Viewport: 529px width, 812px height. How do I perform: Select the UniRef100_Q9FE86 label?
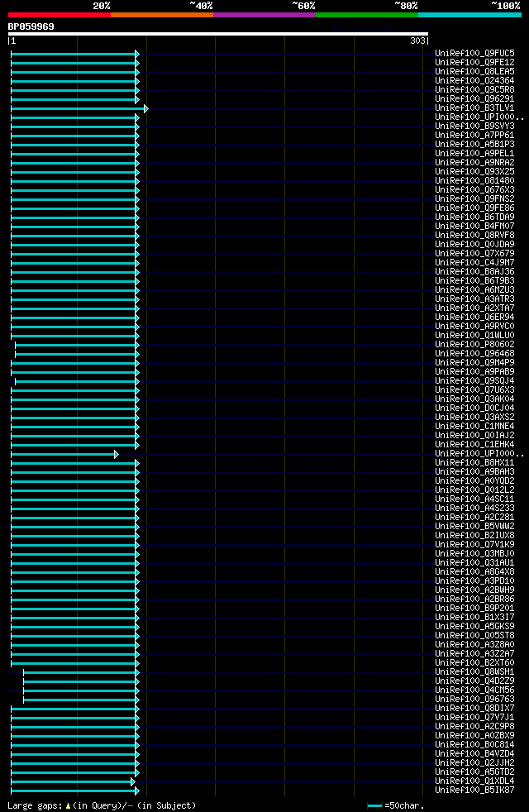[474, 208]
